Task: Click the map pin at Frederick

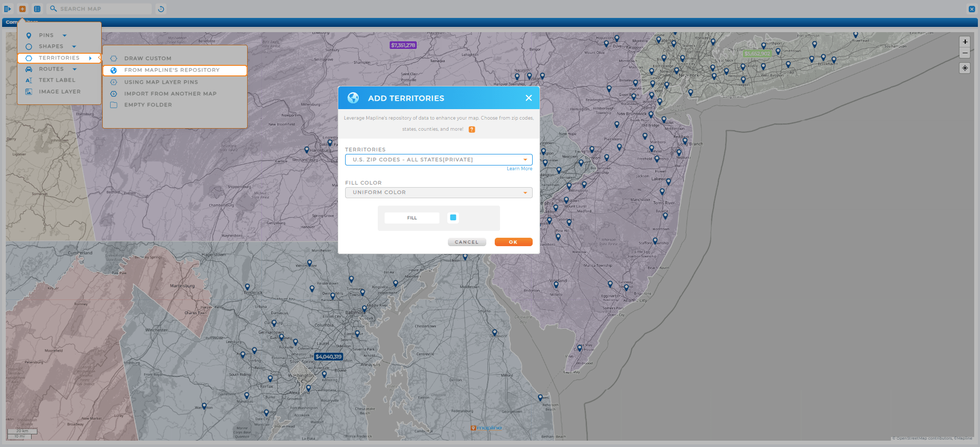Action: [247, 287]
